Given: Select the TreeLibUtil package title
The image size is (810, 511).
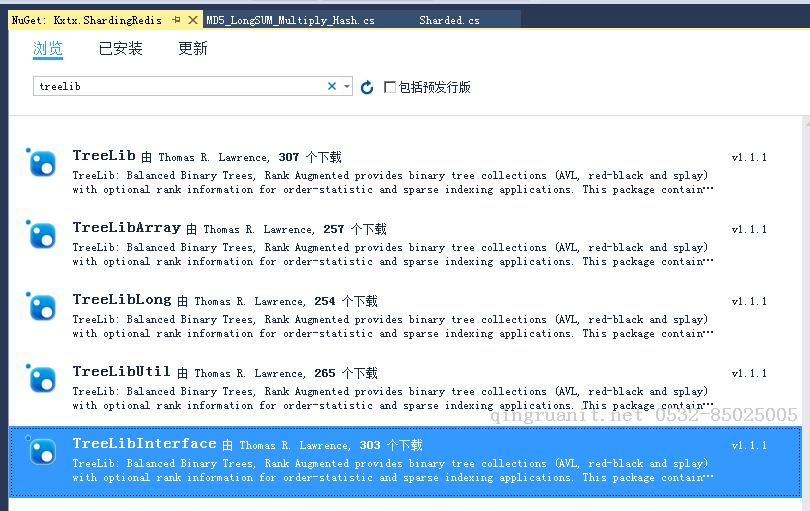Looking at the screenshot, I should pyautogui.click(x=121, y=372).
